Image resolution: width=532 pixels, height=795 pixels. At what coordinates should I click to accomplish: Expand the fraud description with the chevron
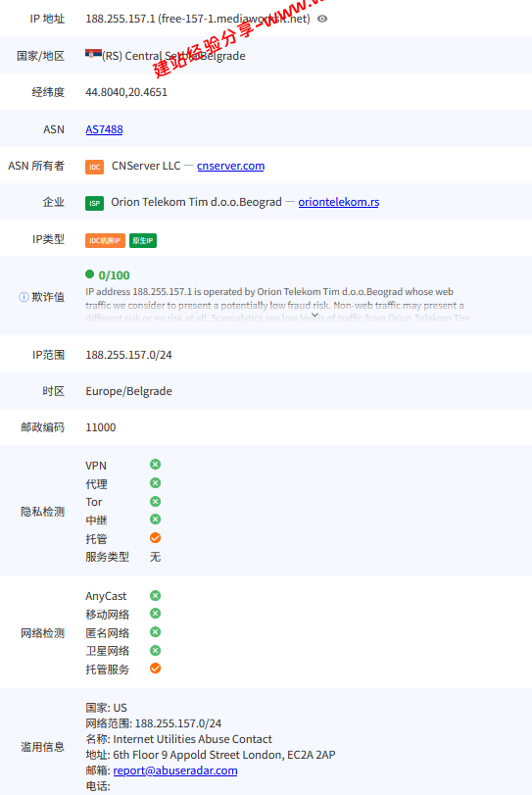(314, 315)
